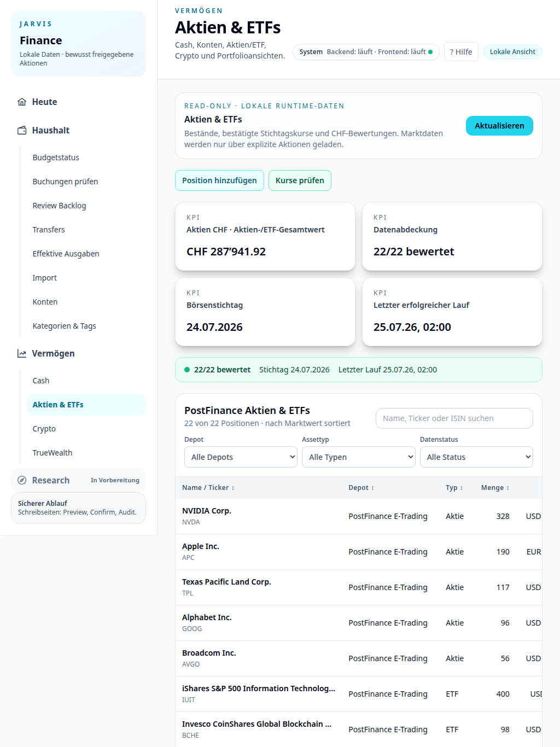Open TrueWealth in the sidebar
Screen dimensions: 560x747
86,453
